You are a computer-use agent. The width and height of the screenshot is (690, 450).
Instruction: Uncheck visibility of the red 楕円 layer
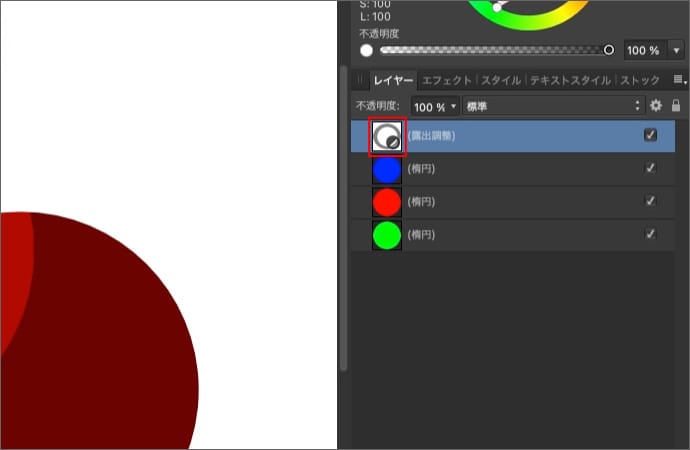tap(651, 201)
